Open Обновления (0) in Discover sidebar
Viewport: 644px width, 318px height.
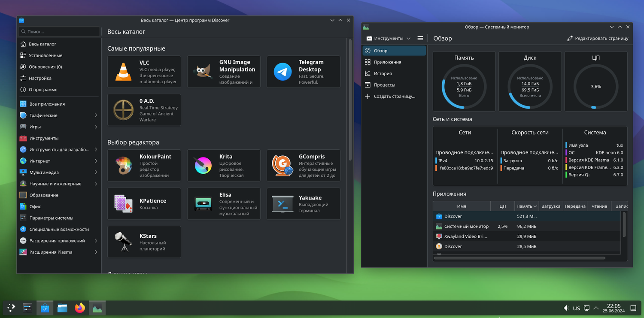(x=59, y=67)
